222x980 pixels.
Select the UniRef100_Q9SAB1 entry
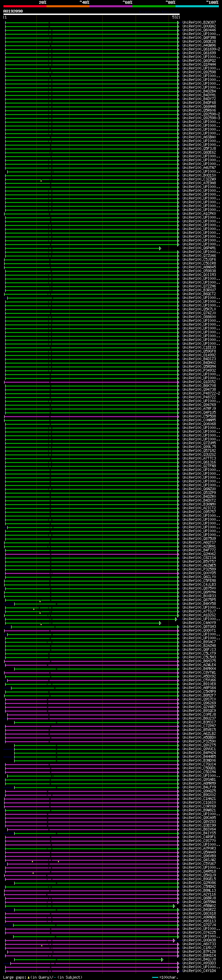pyautogui.click(x=199, y=780)
